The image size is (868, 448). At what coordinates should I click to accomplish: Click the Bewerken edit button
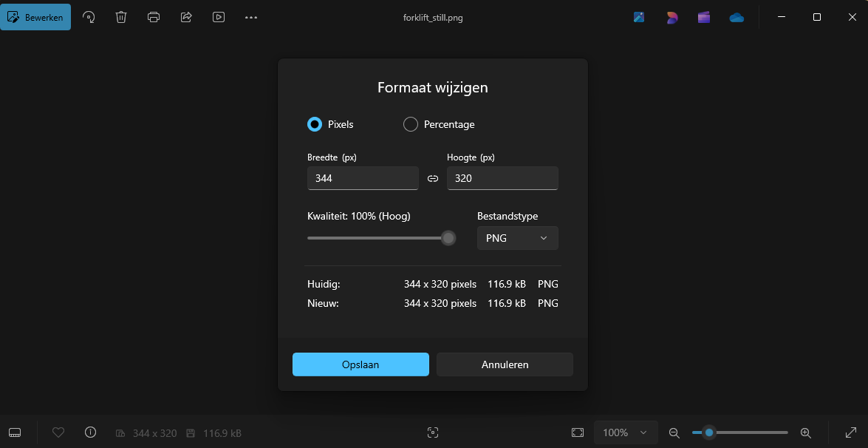click(35, 17)
